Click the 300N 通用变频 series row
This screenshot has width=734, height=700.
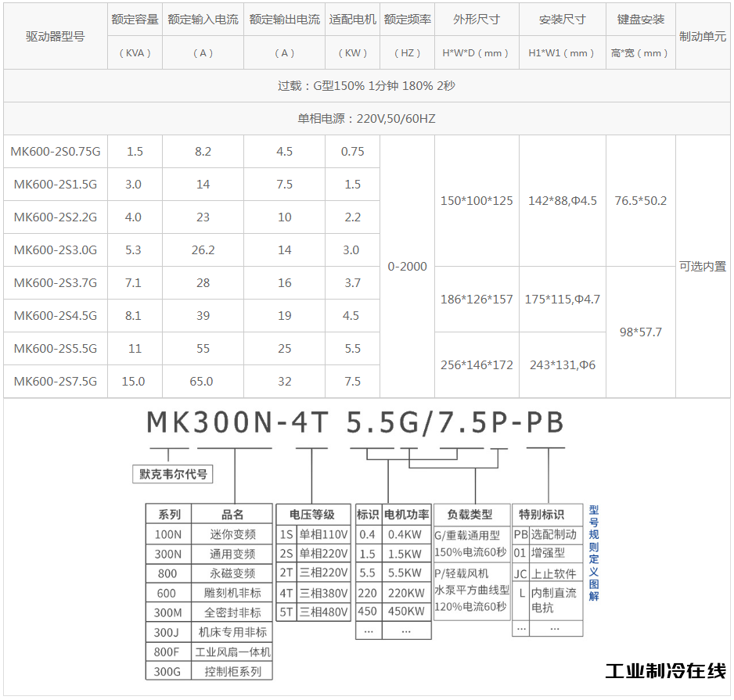coord(209,554)
